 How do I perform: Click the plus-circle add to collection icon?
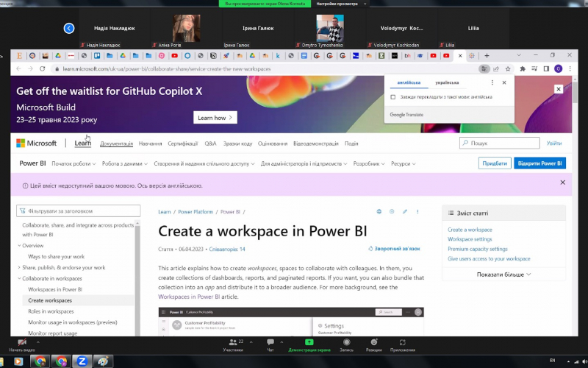coord(392,212)
